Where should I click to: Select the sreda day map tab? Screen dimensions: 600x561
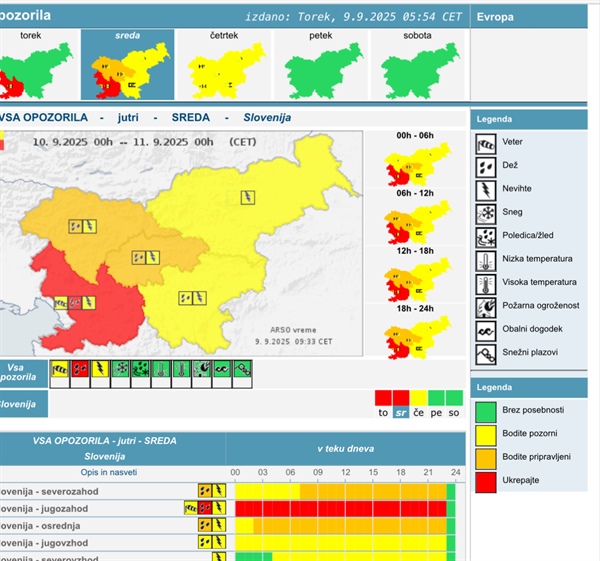coord(127,64)
